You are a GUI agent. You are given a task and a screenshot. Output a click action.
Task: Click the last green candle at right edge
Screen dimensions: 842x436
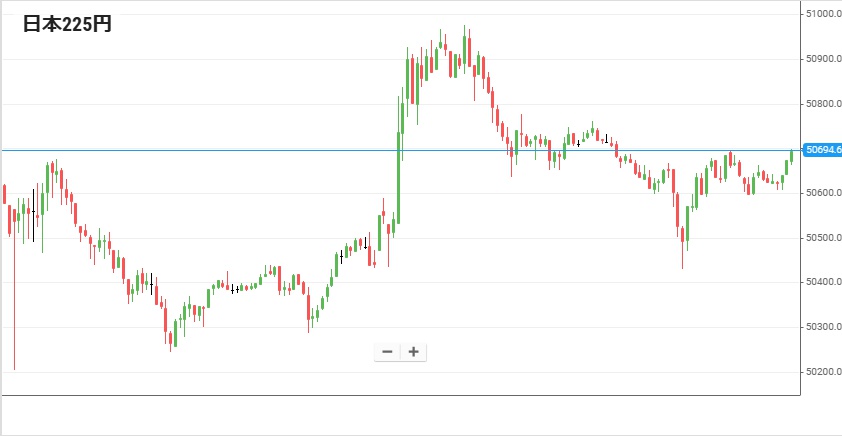click(791, 155)
